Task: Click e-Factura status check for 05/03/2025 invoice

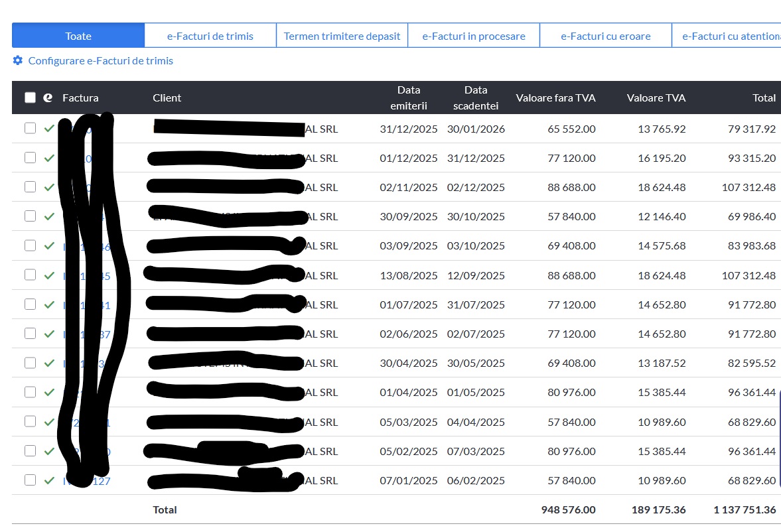Action: click(x=48, y=422)
